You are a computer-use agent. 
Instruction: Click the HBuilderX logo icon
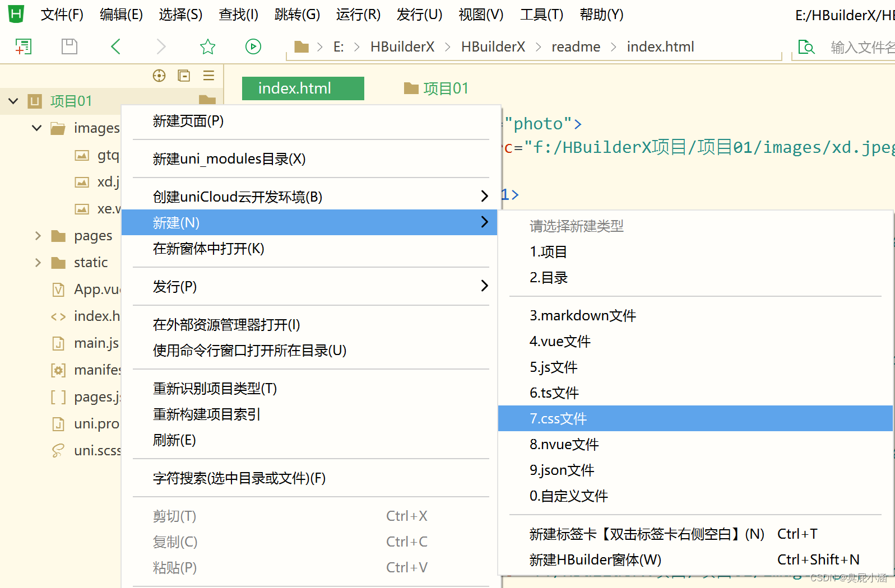[x=16, y=14]
